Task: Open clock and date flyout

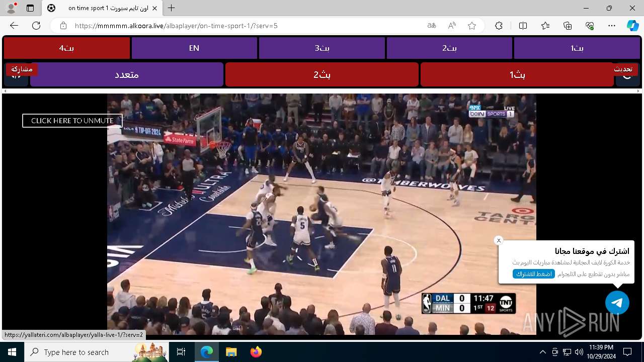Action: coord(601,352)
